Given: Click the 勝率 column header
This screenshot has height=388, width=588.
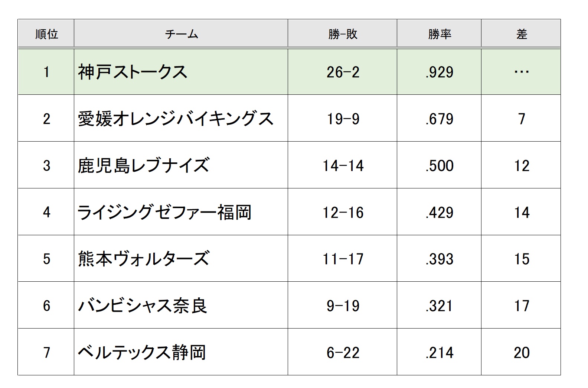Looking at the screenshot, I should pos(440,34).
